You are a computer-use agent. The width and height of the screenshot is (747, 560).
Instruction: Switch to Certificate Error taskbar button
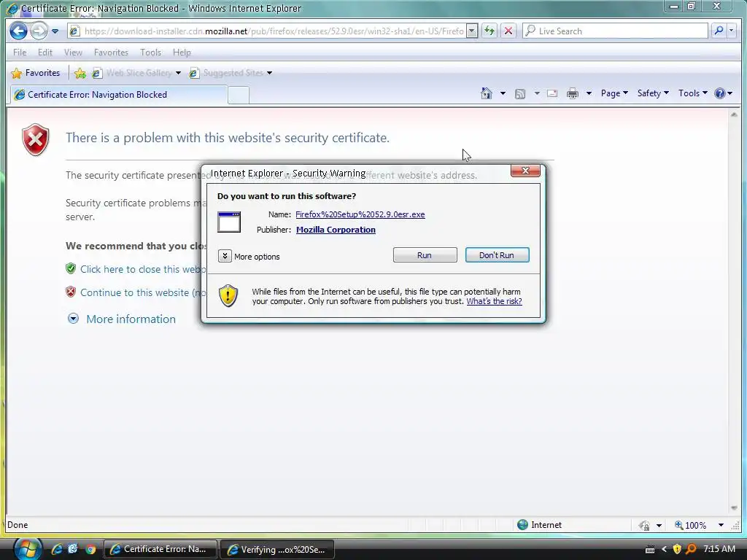click(160, 550)
